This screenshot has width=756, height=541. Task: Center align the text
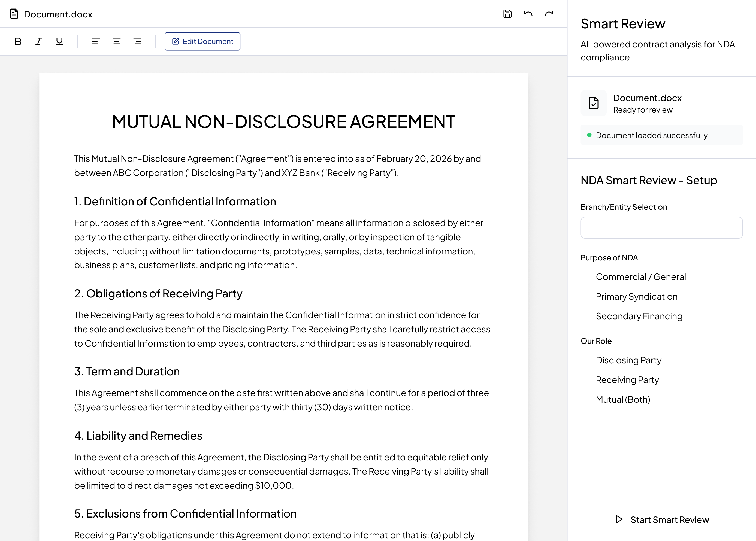coord(116,41)
